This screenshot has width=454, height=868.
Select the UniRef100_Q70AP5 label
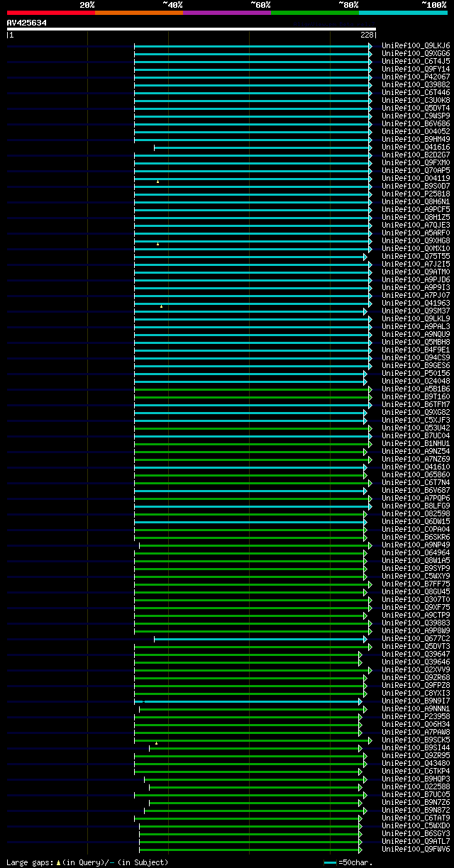[416, 170]
